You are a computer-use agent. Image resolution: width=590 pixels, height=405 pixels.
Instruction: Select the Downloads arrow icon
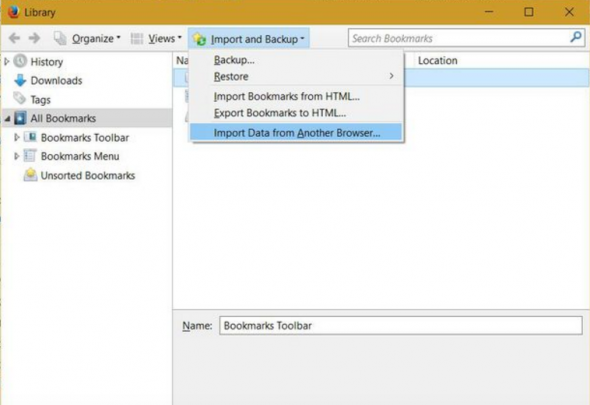click(x=20, y=80)
